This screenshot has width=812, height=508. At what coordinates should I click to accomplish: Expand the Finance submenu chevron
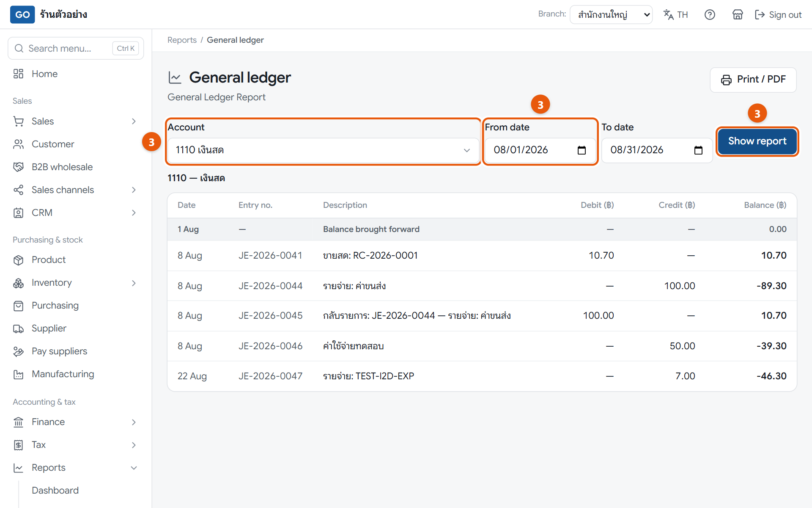(x=134, y=422)
